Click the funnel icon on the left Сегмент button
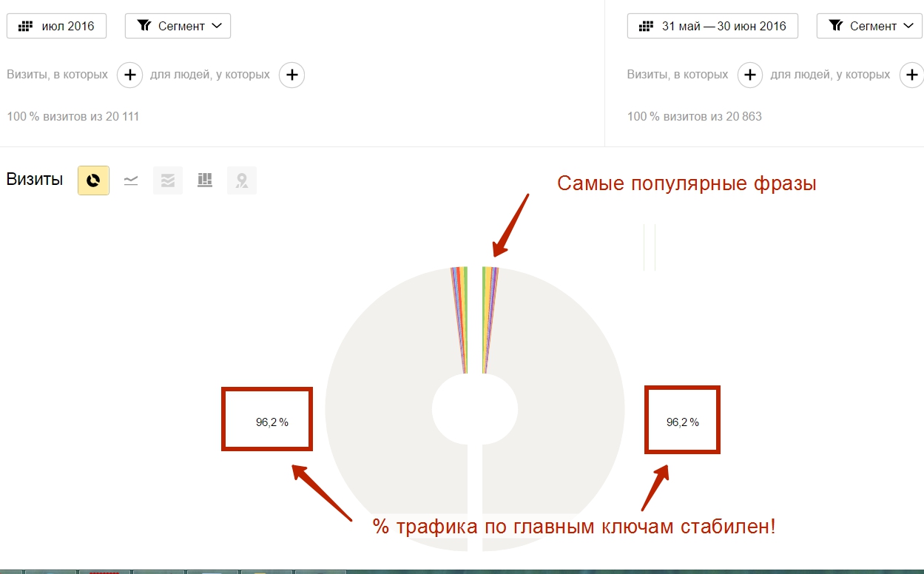This screenshot has height=574, width=924. click(x=143, y=24)
